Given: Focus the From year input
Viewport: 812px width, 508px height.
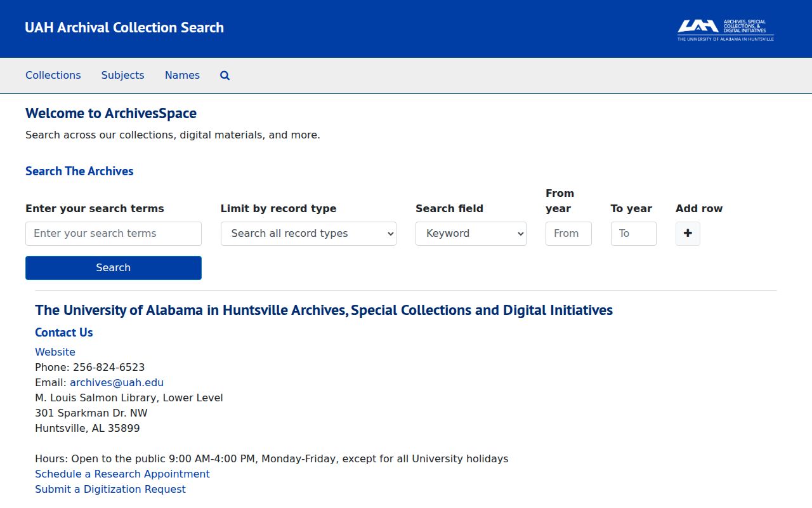Looking at the screenshot, I should tap(568, 234).
